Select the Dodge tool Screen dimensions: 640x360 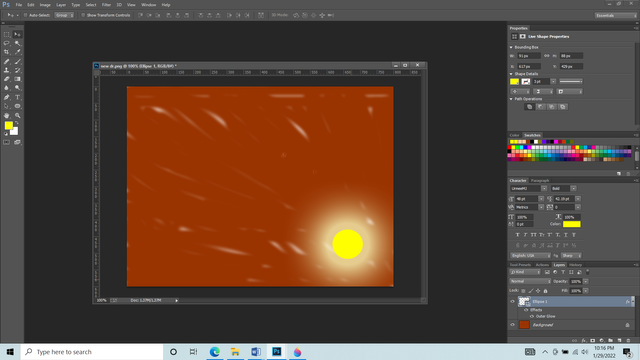(18, 88)
